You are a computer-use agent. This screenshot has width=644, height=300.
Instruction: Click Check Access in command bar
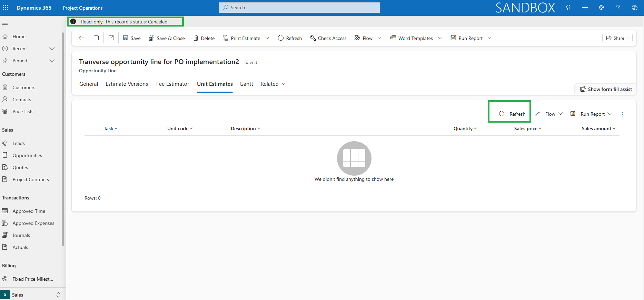328,38
